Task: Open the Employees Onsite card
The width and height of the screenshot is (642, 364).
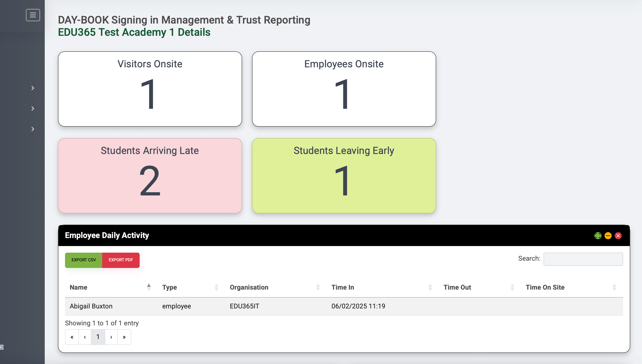Action: tap(344, 89)
